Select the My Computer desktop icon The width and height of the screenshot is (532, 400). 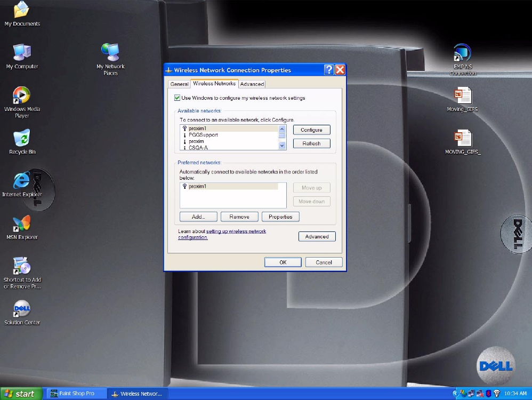[22, 57]
